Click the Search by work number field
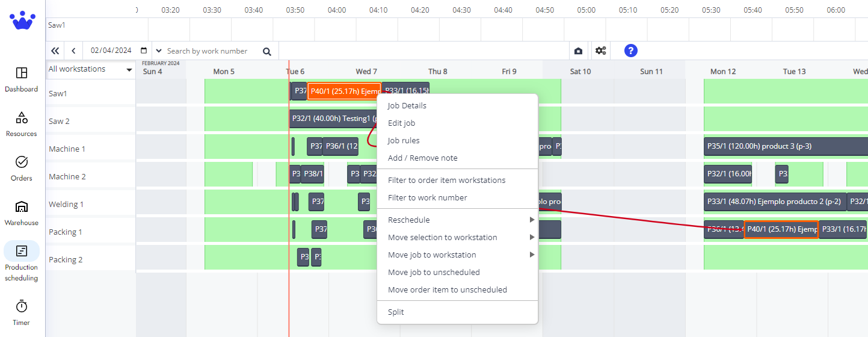Screen dimensions: 868x337 [211, 51]
